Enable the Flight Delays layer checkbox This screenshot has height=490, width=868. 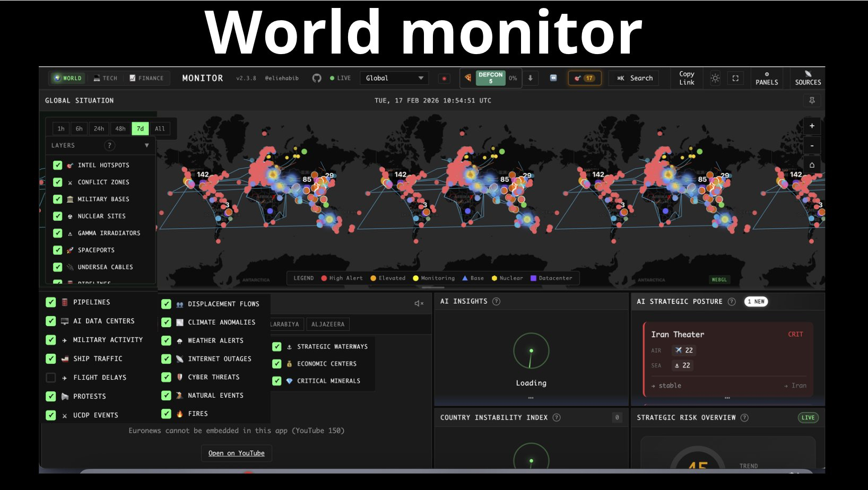point(51,378)
